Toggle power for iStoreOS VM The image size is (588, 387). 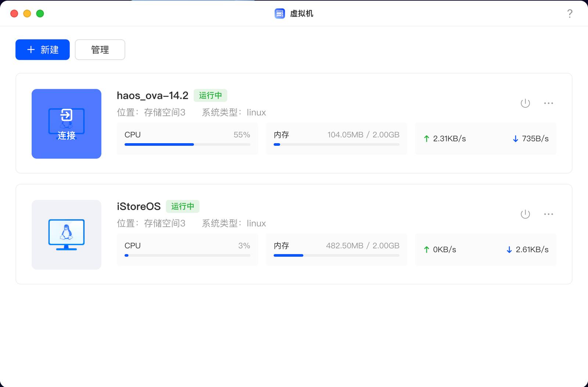pos(525,214)
